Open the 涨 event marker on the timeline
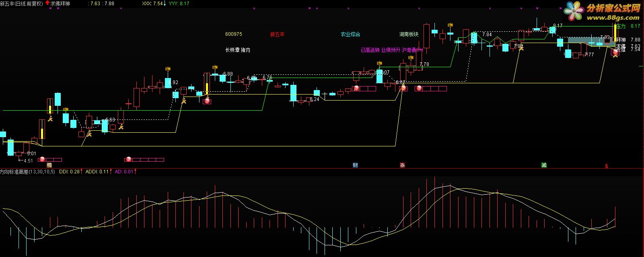 point(402,165)
